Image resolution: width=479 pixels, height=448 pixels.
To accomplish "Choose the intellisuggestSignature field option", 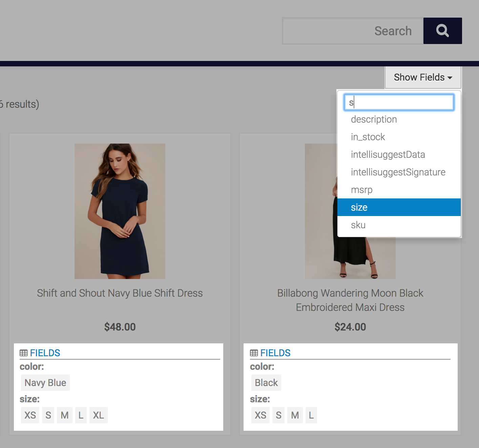I will pos(398,172).
